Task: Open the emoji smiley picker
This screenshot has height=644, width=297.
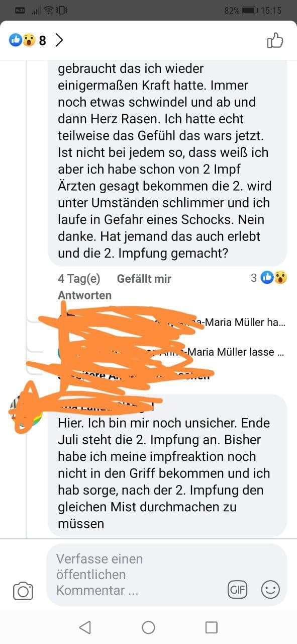Action: click(270, 589)
